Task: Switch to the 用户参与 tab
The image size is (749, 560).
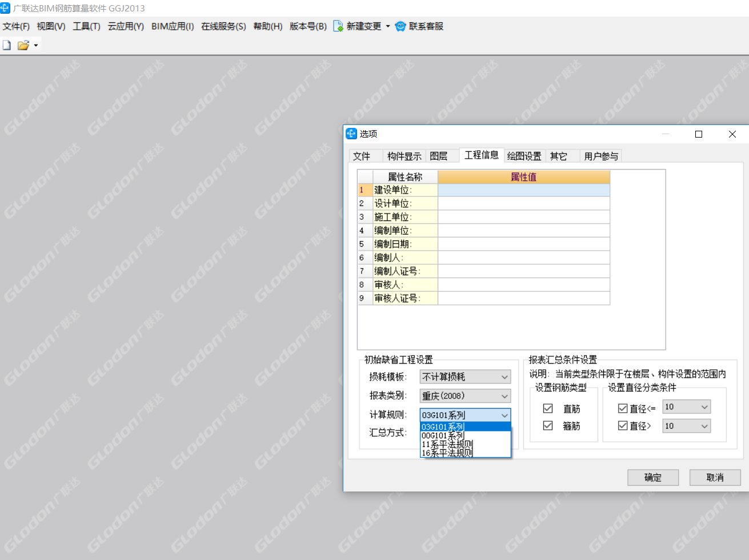Action: tap(601, 156)
